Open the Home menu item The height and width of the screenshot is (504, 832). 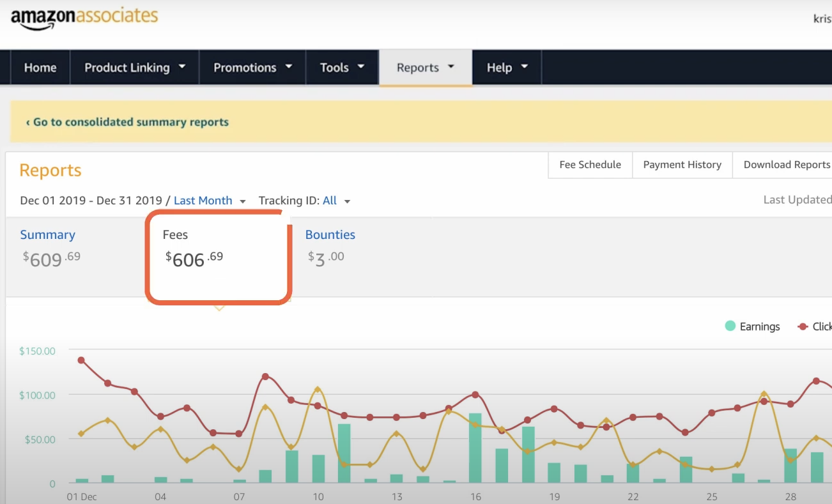click(40, 68)
